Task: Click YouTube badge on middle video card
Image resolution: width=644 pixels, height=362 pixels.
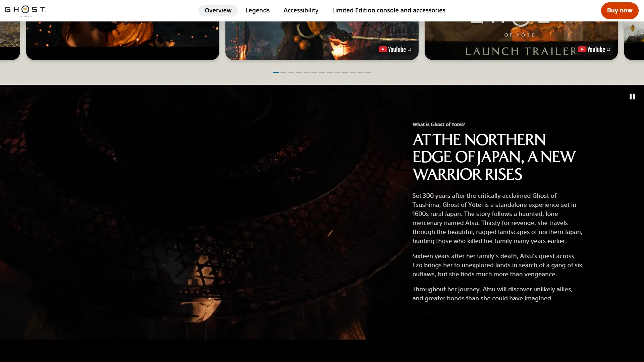Action: [x=392, y=50]
